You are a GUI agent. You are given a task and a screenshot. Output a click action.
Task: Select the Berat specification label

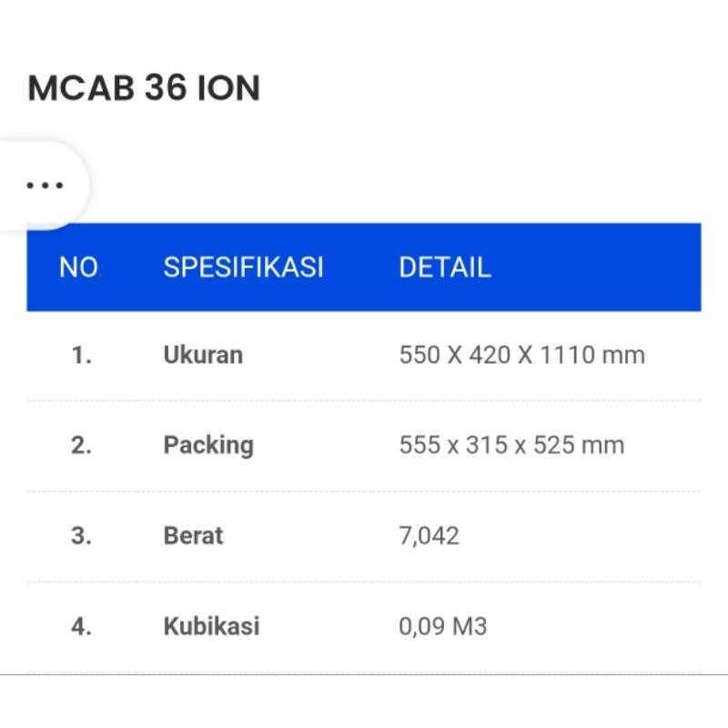(193, 535)
